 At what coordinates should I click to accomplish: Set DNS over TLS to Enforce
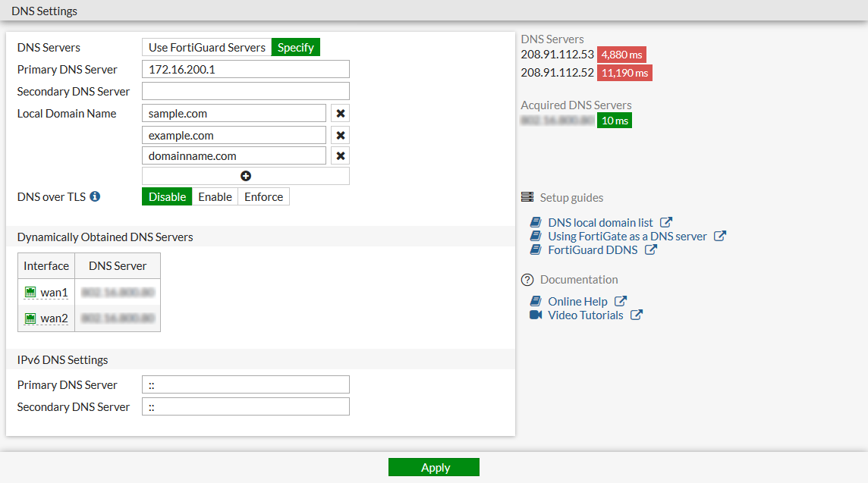click(263, 197)
